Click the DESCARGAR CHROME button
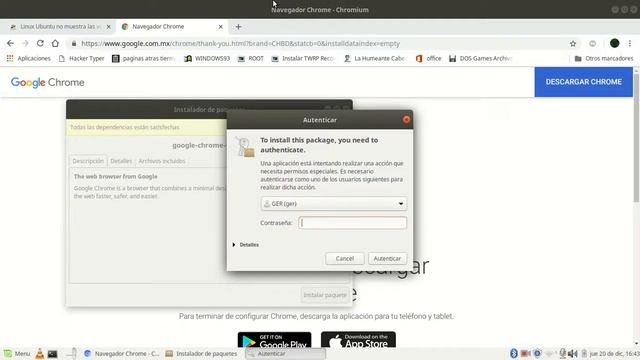 coord(584,82)
